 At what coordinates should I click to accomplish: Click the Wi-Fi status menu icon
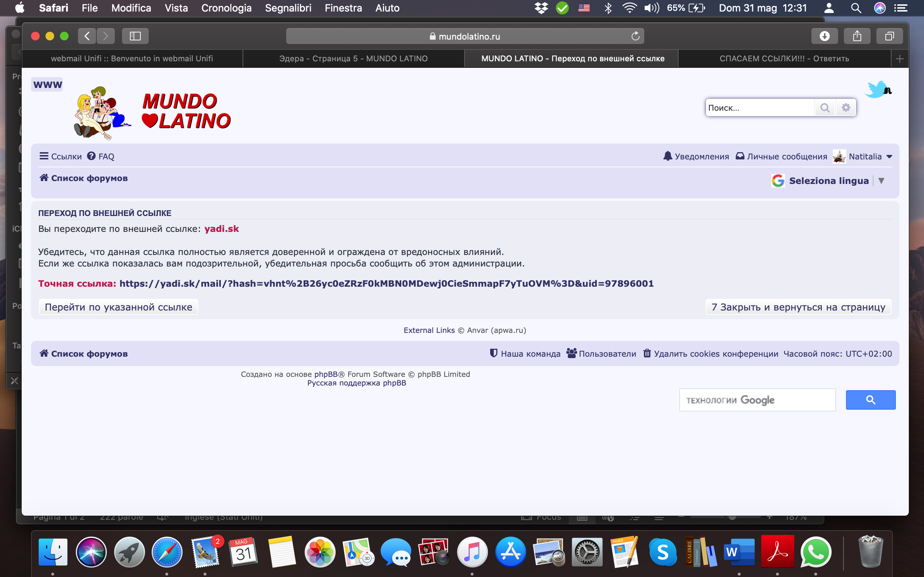[629, 8]
